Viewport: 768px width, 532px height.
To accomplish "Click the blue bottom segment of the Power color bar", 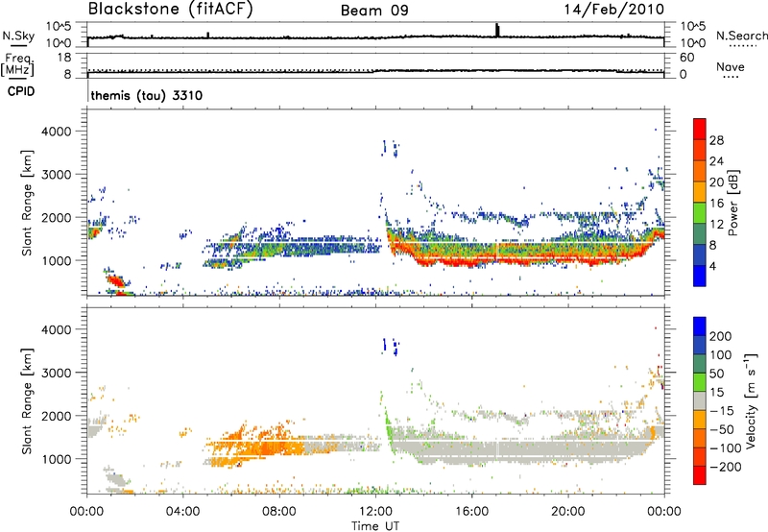I will (x=700, y=276).
